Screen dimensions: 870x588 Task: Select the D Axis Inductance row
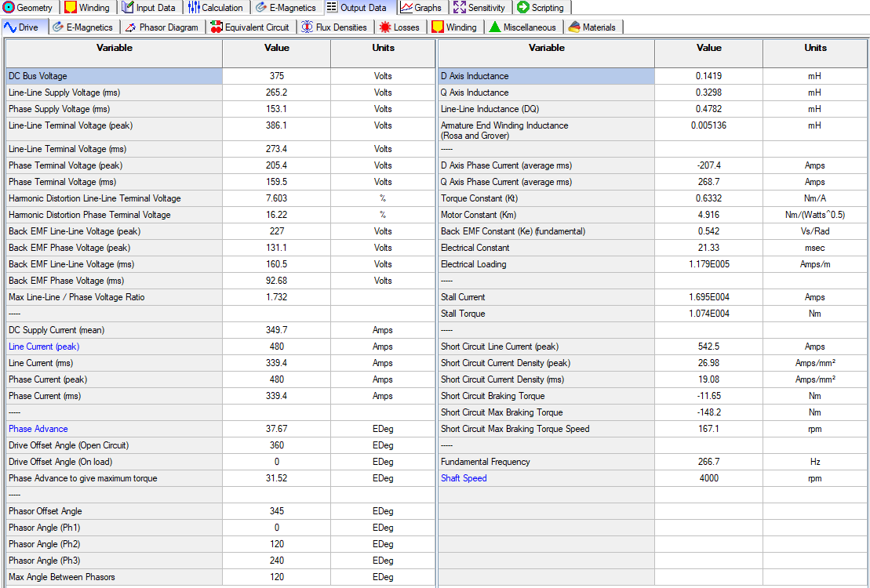(653, 76)
